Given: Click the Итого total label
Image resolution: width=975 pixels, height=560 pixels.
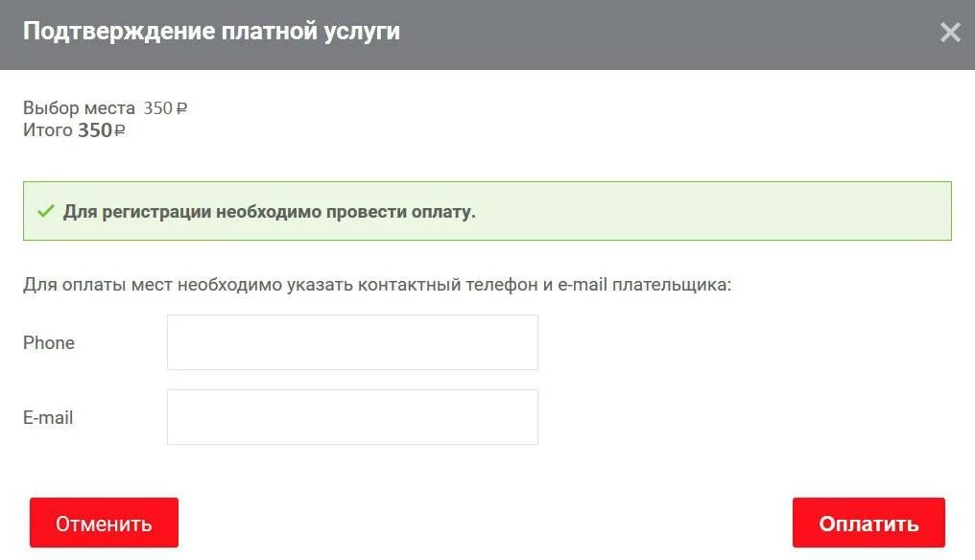Looking at the screenshot, I should tap(48, 130).
